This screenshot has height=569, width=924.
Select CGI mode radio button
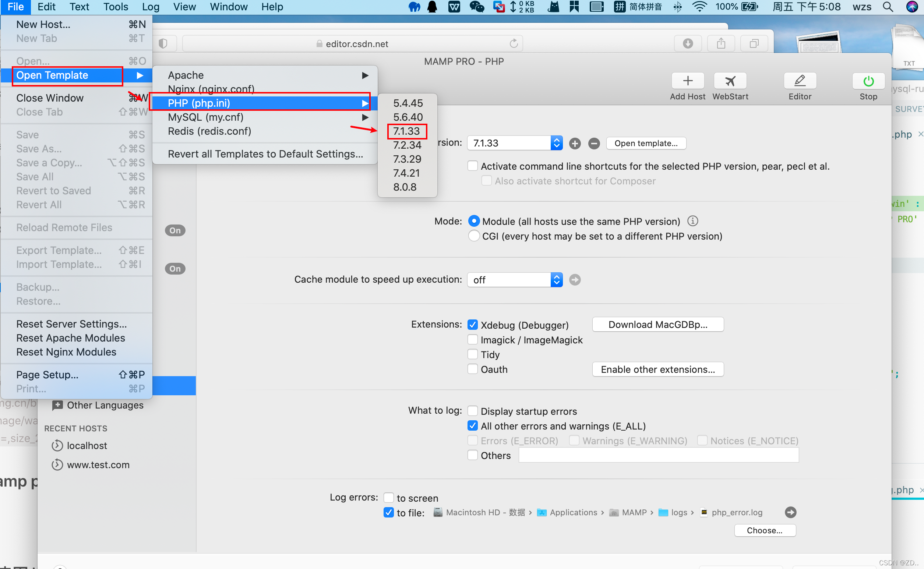coord(473,236)
